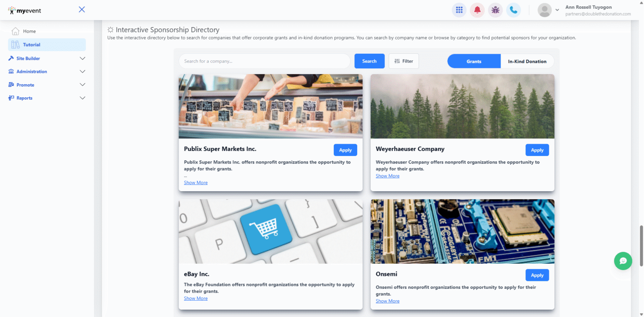
Task: Click the profile avatar icon
Action: pos(544,10)
